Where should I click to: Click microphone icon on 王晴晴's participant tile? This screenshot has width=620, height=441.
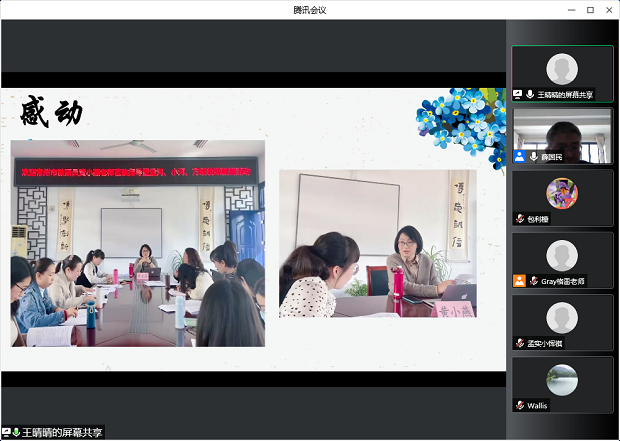(x=530, y=94)
